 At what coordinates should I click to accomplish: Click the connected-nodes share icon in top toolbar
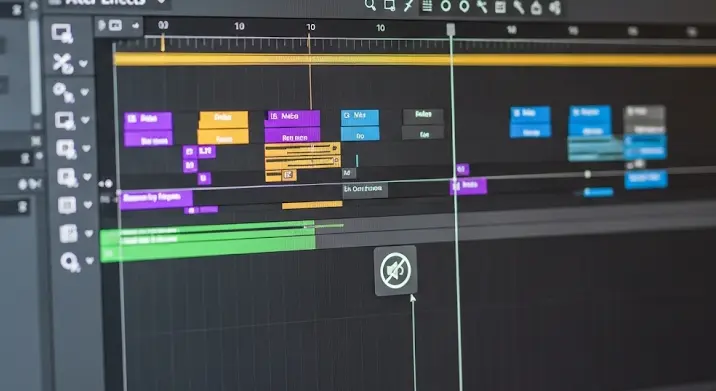pyautogui.click(x=555, y=7)
